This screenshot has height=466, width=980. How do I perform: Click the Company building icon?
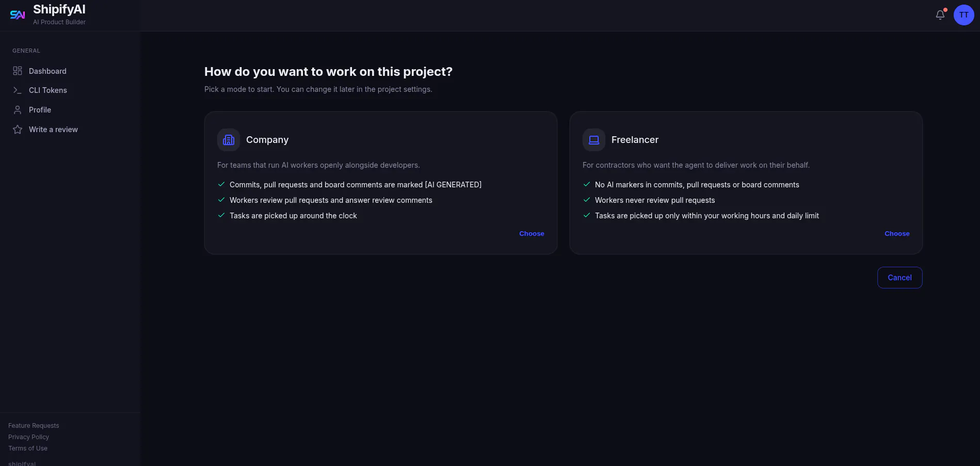[229, 140]
